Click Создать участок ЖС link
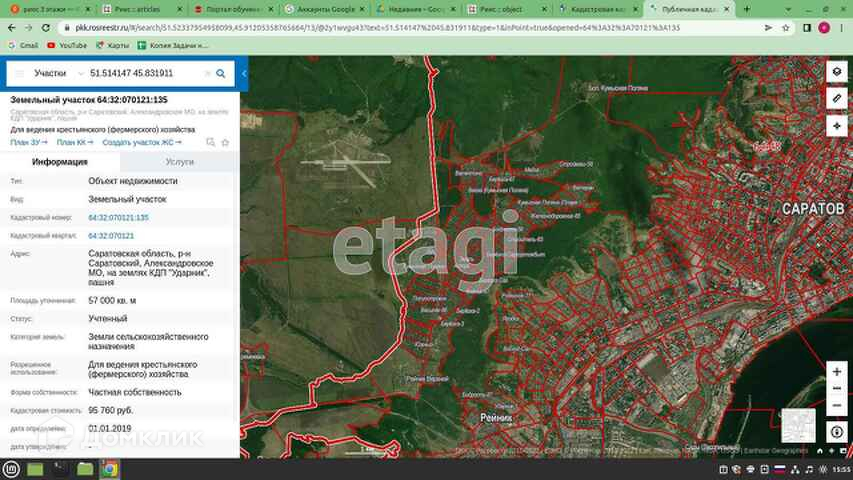This screenshot has width=853, height=480. [142, 142]
